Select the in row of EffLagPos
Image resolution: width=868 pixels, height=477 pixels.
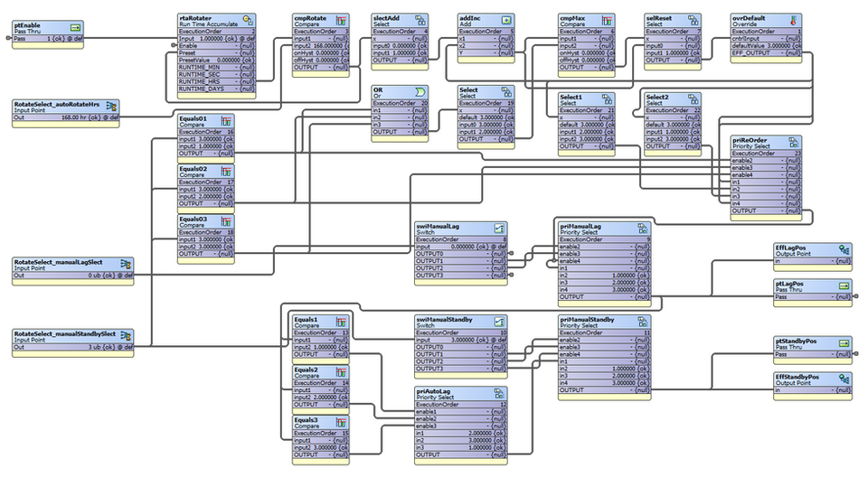tap(813, 261)
